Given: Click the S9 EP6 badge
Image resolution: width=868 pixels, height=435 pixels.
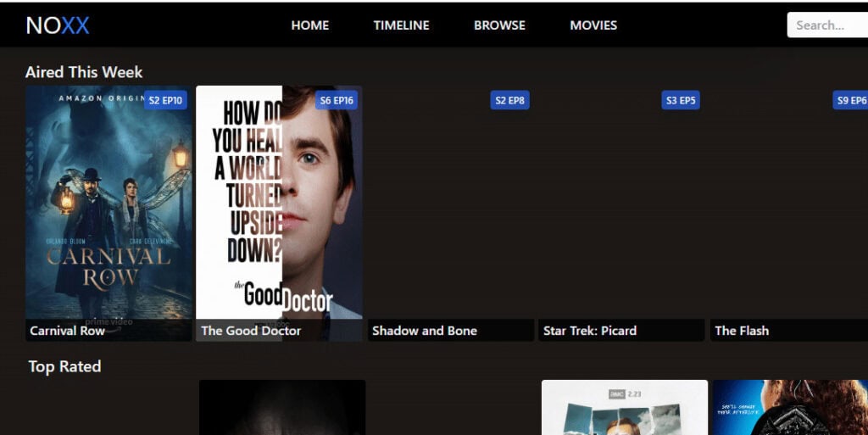Looking at the screenshot, I should (851, 100).
